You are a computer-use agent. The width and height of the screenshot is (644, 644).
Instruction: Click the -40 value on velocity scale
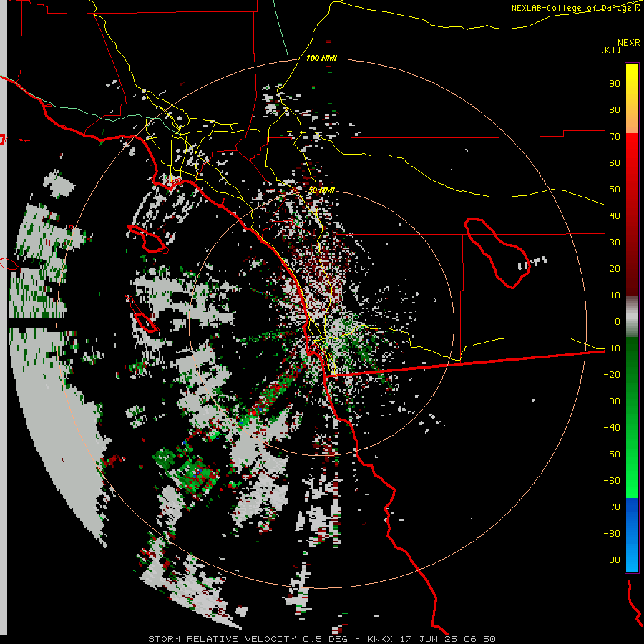[x=612, y=428]
